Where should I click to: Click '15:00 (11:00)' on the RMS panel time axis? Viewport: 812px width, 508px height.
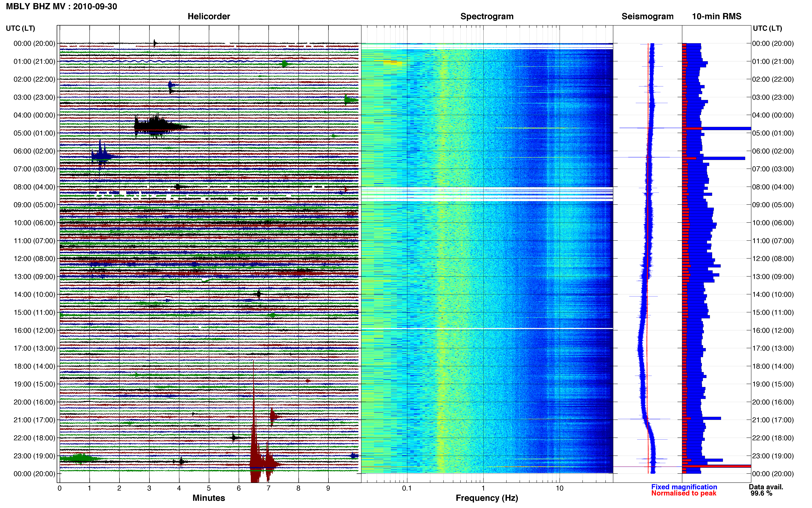(x=773, y=312)
